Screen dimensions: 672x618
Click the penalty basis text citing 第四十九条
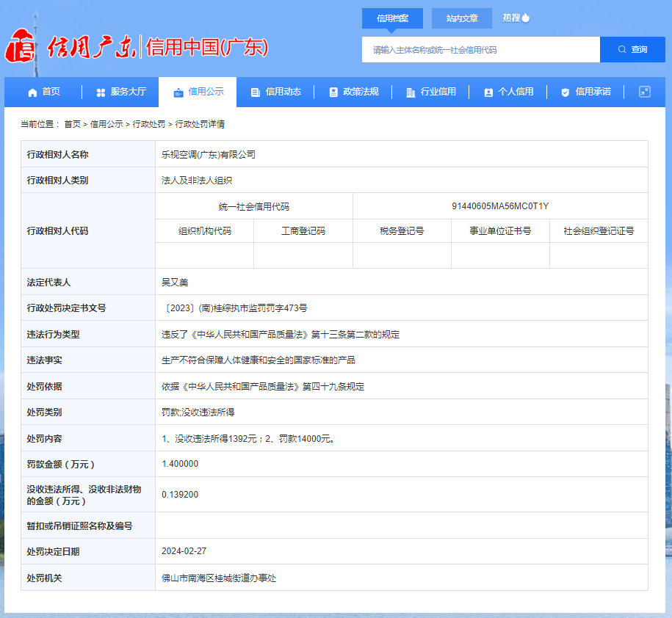pyautogui.click(x=263, y=387)
